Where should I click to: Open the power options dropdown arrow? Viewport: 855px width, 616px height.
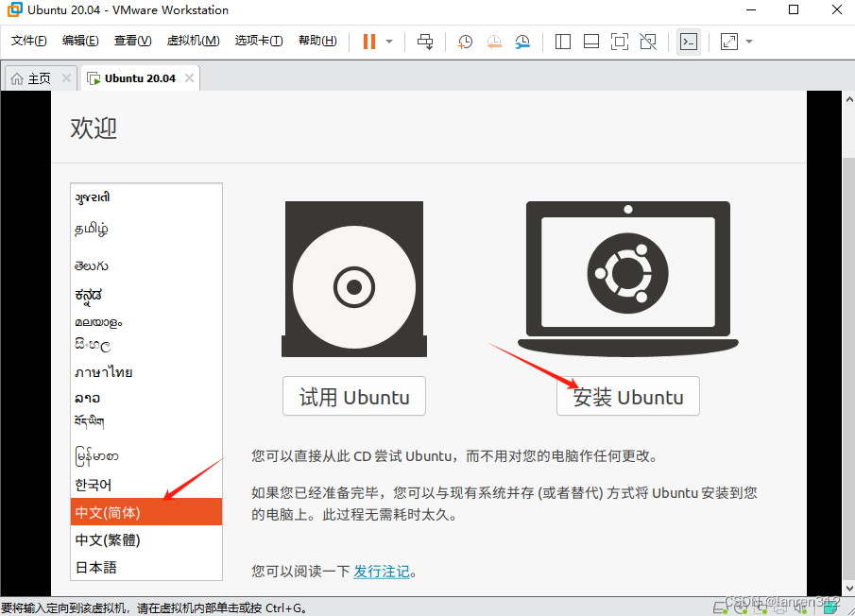pos(389,42)
